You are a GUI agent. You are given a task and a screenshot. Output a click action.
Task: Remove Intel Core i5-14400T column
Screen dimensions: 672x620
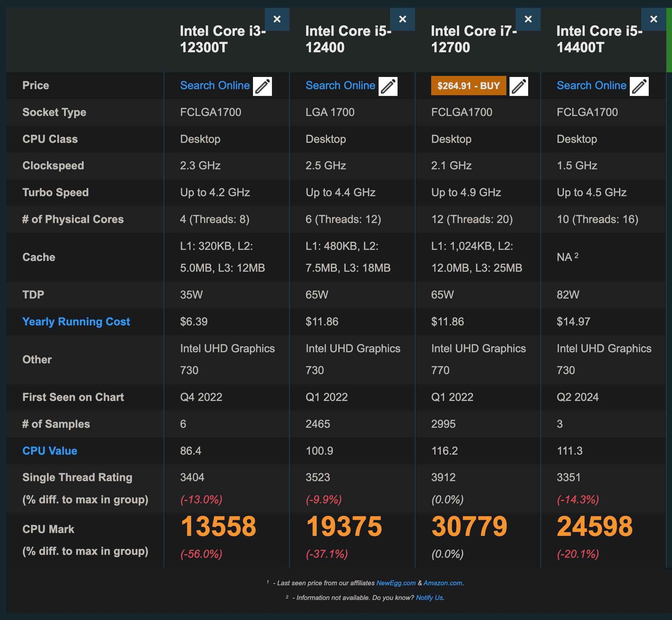tap(654, 19)
